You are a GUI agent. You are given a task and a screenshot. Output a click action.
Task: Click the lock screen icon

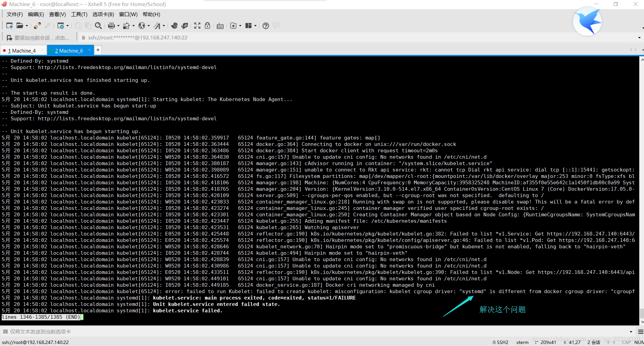[x=207, y=26]
